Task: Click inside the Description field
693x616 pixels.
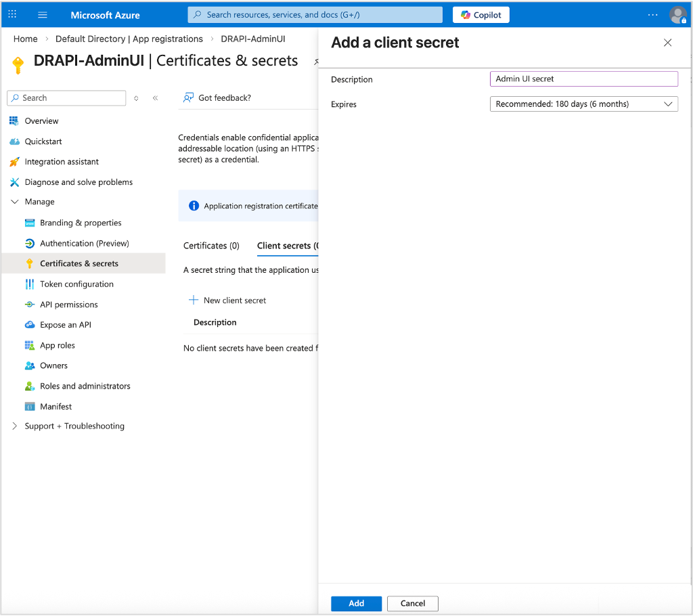Action: 583,79
